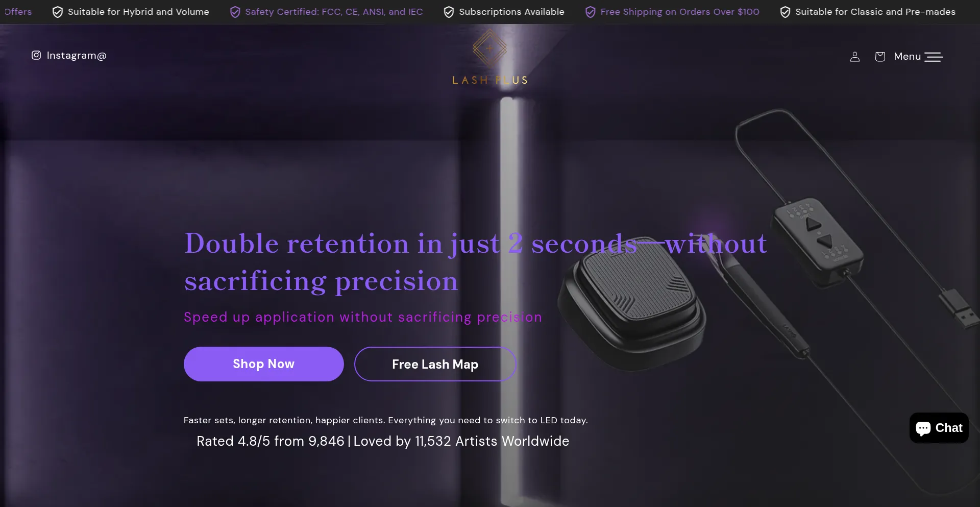Open the shopping cart bag icon

(880, 57)
